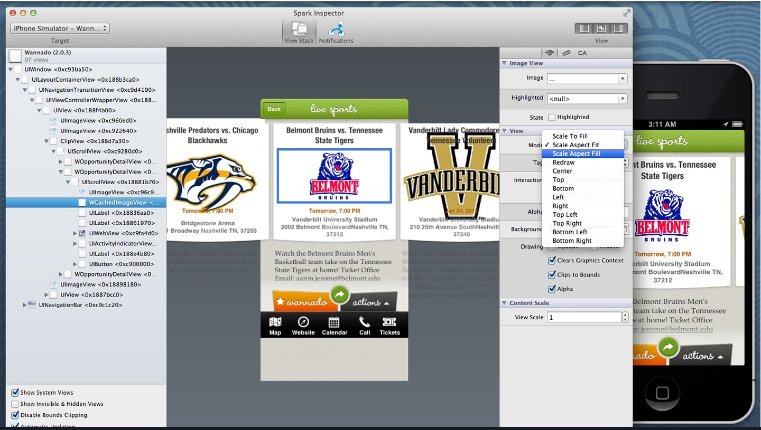Toggle Disable Bounds Clipping checkbox
761x430 pixels.
pyautogui.click(x=15, y=415)
